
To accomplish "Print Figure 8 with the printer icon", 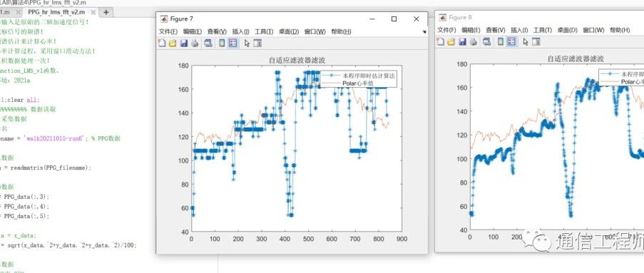I will pyautogui.click(x=473, y=41).
